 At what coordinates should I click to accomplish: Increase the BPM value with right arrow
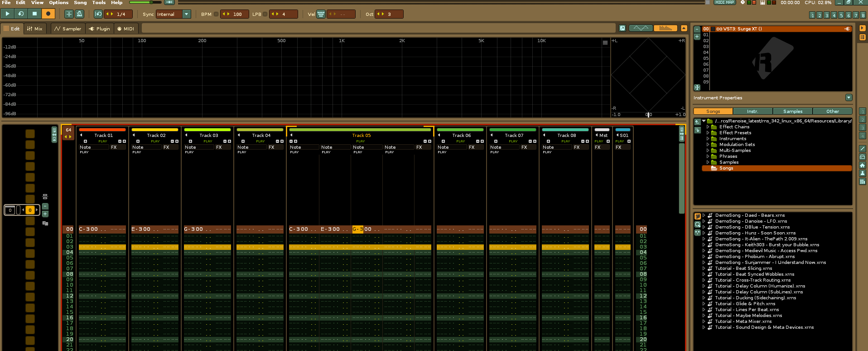[227, 14]
